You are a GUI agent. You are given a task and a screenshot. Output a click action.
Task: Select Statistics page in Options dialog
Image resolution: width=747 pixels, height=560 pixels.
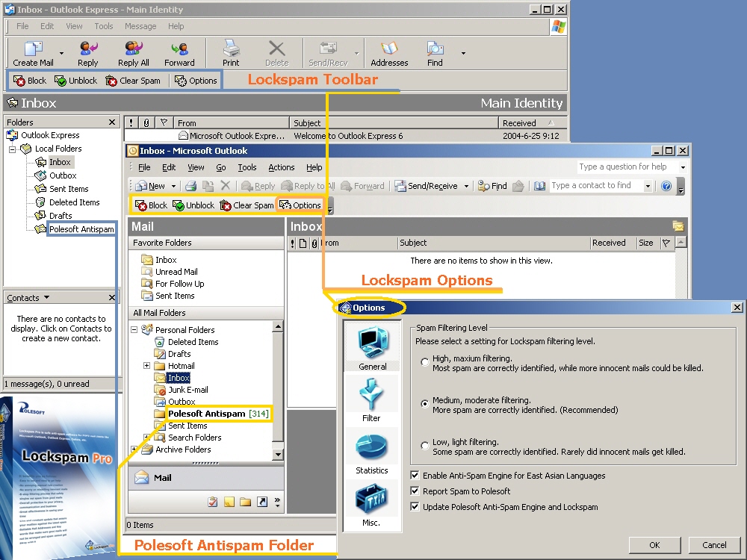[371, 452]
